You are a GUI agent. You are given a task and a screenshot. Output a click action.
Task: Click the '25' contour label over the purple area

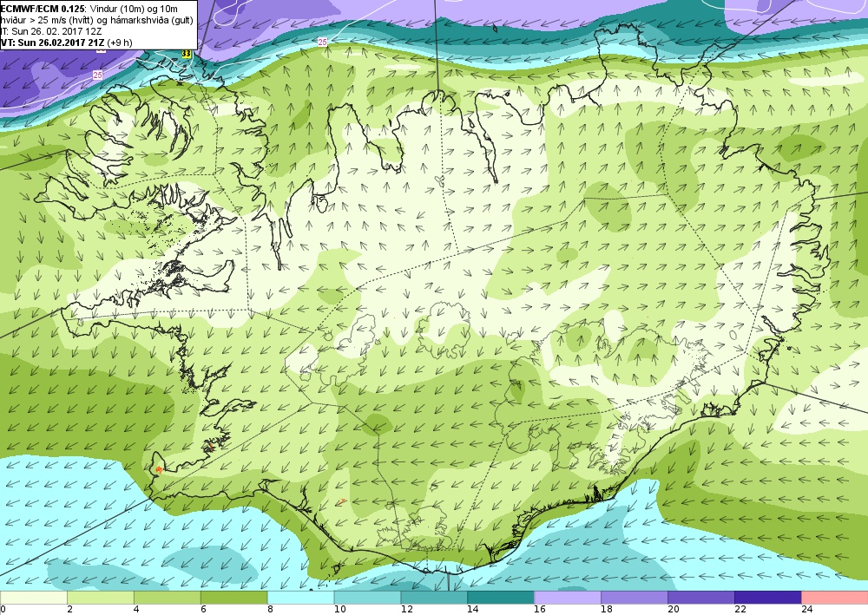point(97,75)
